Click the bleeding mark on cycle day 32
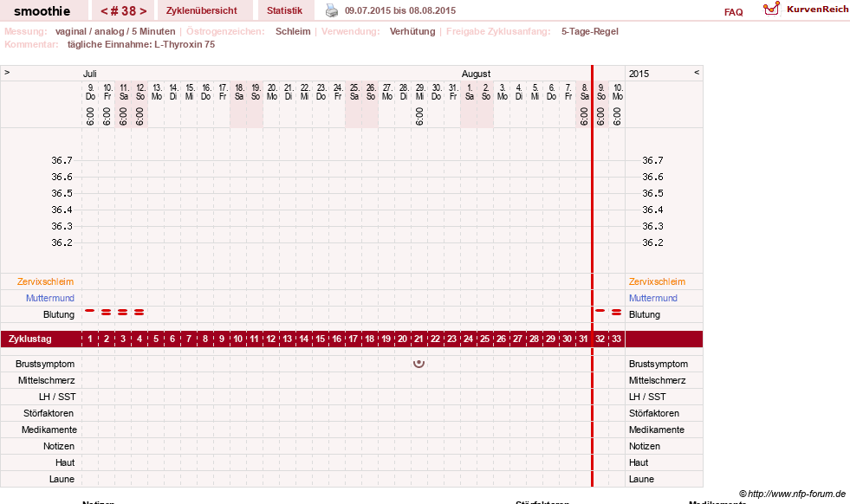This screenshot has height=504, width=850. coord(600,311)
